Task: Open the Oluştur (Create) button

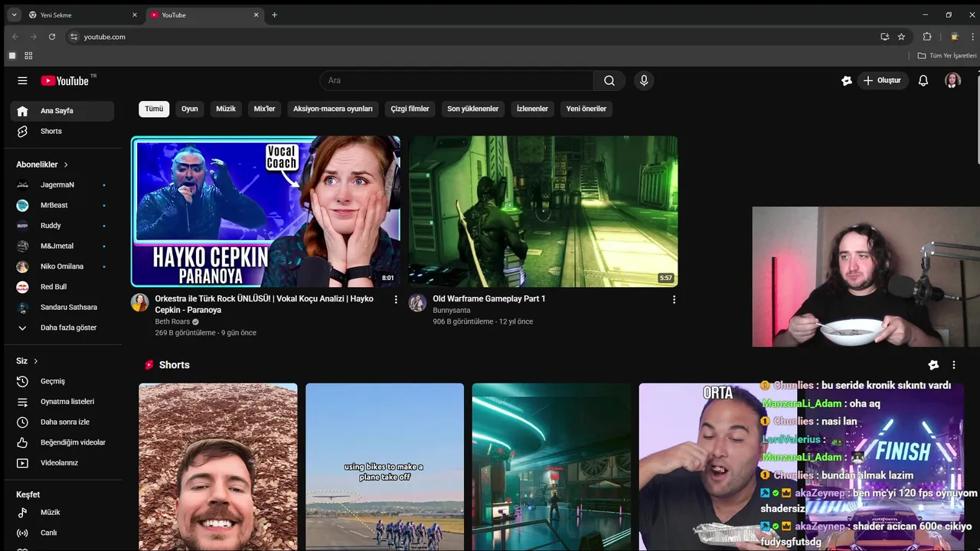Action: [882, 80]
